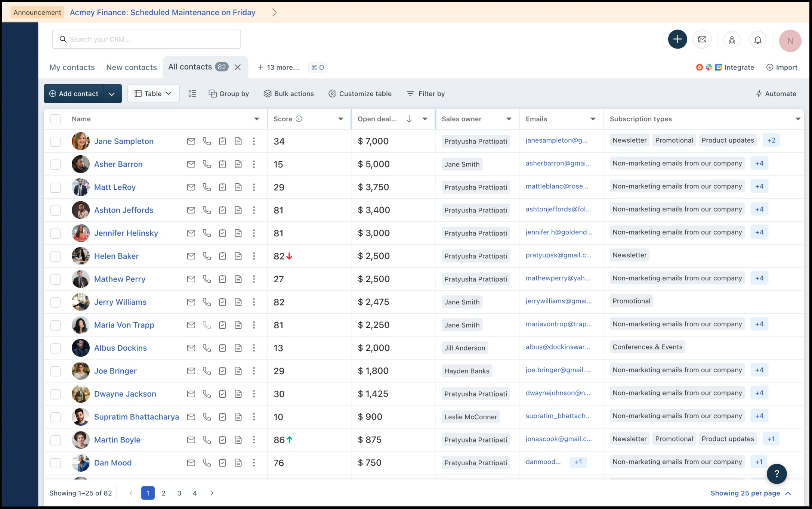This screenshot has height=509, width=812.
Task: Open the rocket icon in header
Action: 732,40
